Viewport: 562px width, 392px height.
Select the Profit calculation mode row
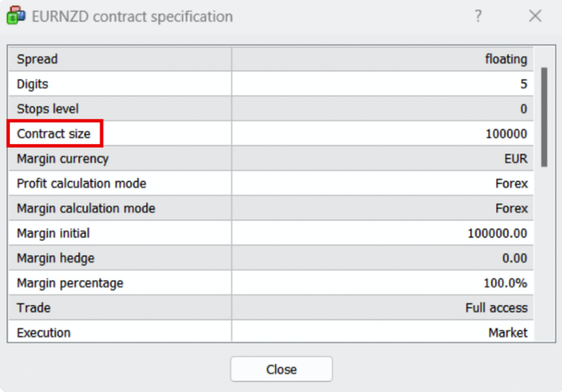pyautogui.click(x=271, y=183)
